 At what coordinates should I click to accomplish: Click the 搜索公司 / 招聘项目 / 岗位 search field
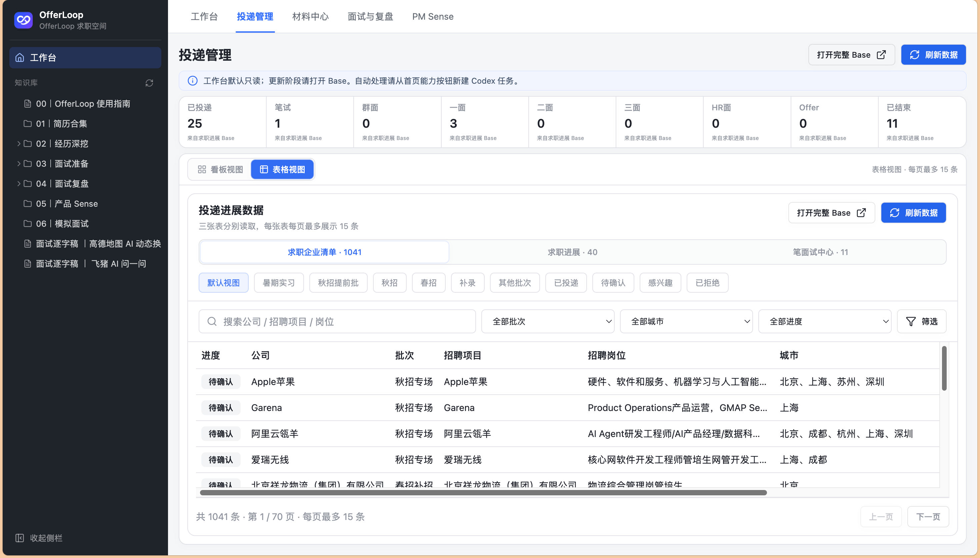(337, 322)
